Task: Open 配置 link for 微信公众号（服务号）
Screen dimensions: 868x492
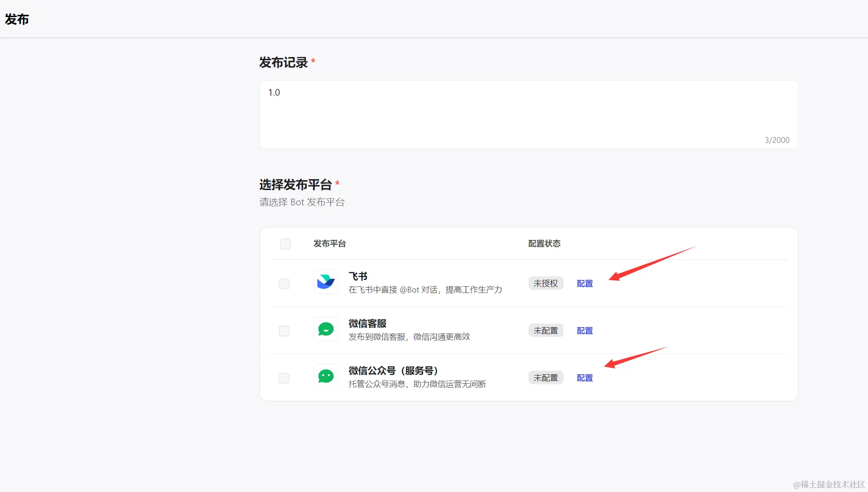Action: [x=585, y=378]
